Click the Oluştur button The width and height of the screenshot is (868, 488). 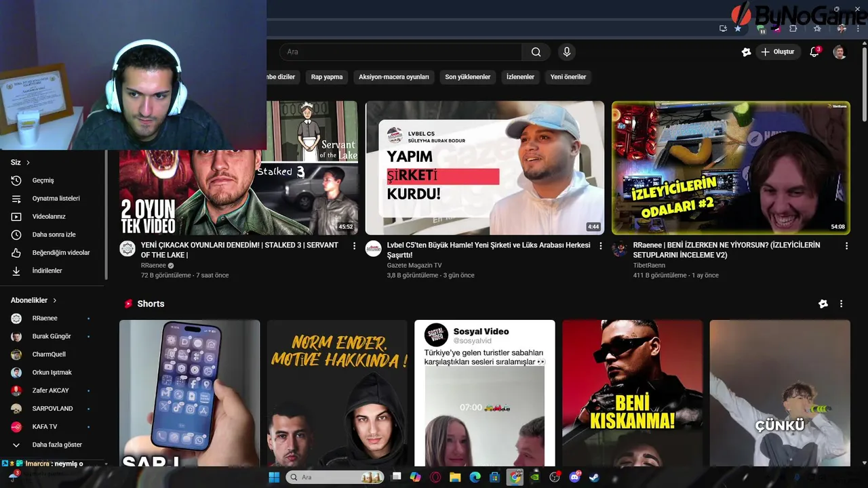(778, 52)
